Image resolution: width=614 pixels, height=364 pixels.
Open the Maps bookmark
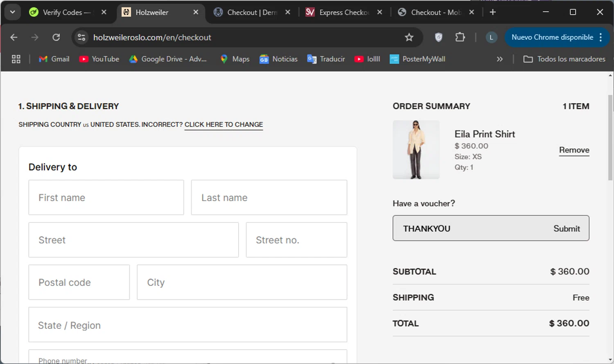click(x=235, y=59)
